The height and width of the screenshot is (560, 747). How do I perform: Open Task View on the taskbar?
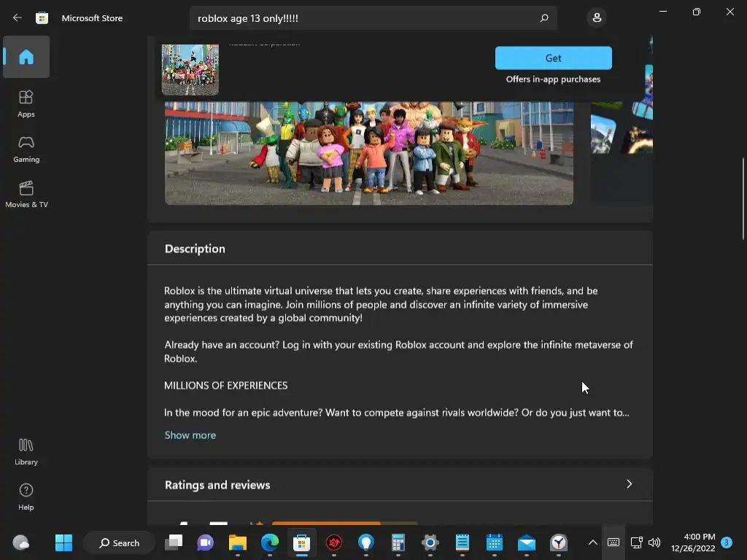click(x=174, y=542)
